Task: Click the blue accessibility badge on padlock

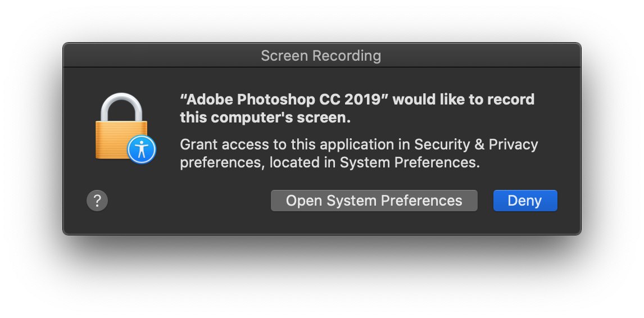Action: (x=142, y=149)
